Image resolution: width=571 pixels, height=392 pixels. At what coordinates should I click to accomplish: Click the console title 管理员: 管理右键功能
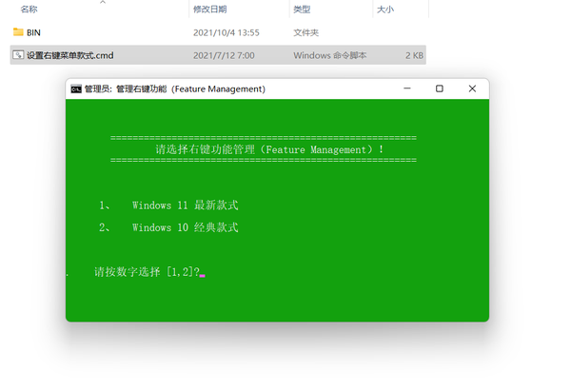126,88
